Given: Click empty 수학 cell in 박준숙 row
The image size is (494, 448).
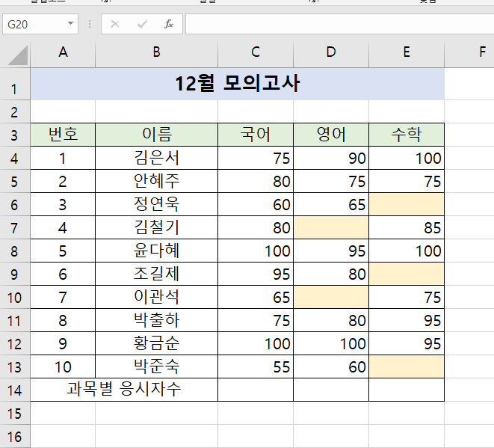Looking at the screenshot, I should (x=407, y=366).
